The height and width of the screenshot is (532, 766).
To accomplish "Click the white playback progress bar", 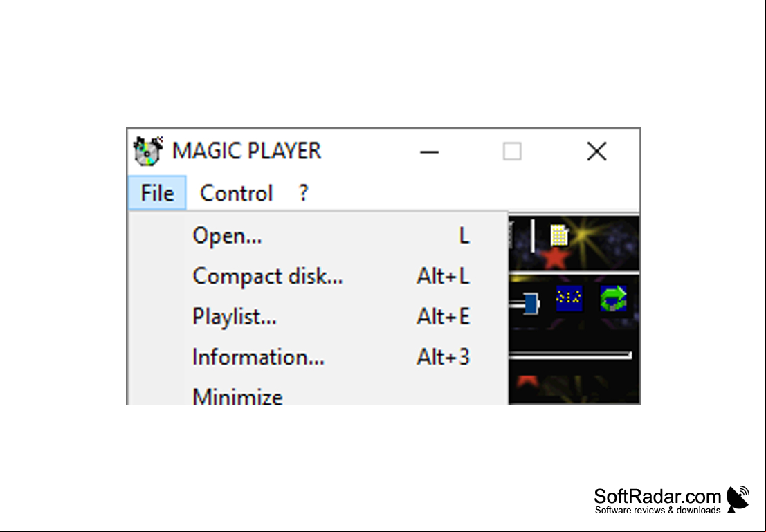I will (x=570, y=355).
